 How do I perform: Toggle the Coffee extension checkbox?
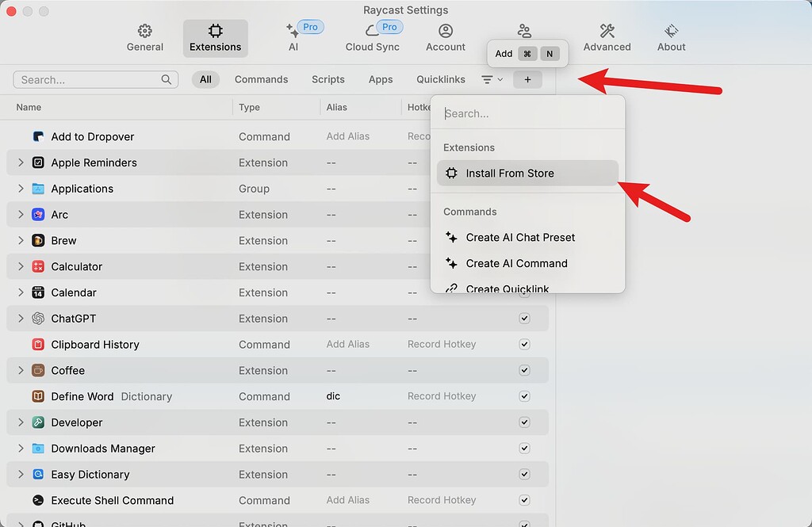click(x=525, y=370)
